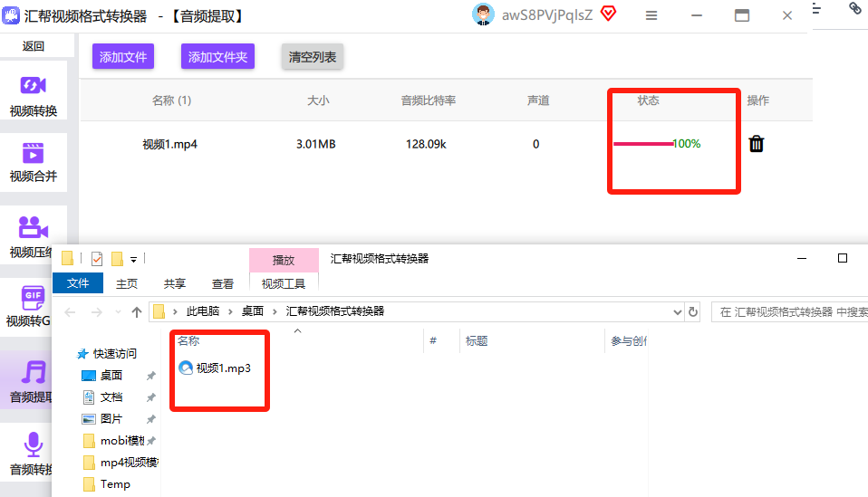The width and height of the screenshot is (868, 497).
Task: Click the new folder quick access icon
Action: [117, 258]
